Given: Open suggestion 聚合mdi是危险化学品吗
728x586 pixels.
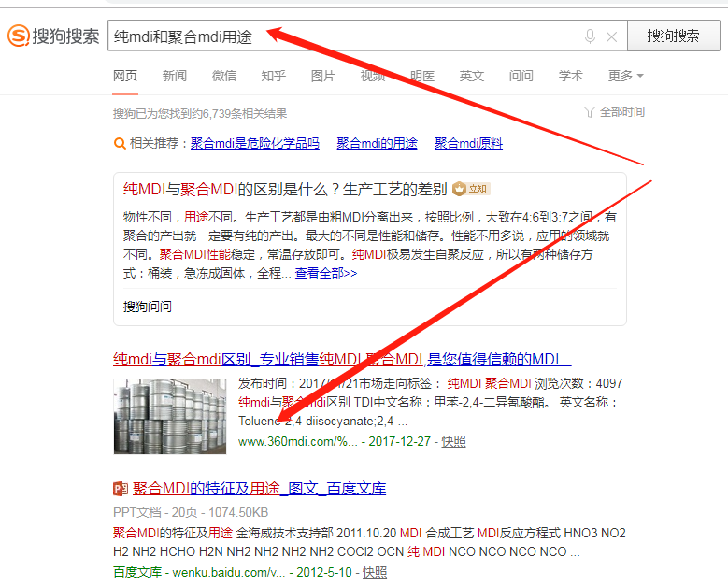Looking at the screenshot, I should [x=255, y=143].
